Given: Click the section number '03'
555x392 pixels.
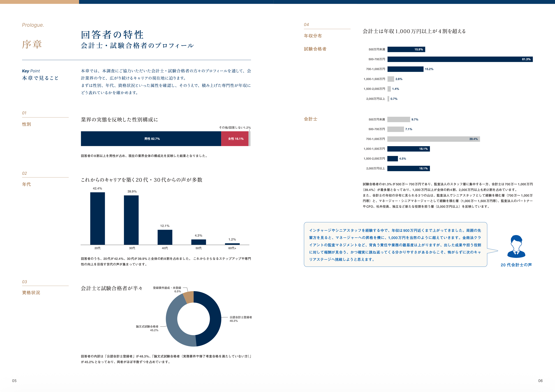Looking at the screenshot, I should click(24, 282).
